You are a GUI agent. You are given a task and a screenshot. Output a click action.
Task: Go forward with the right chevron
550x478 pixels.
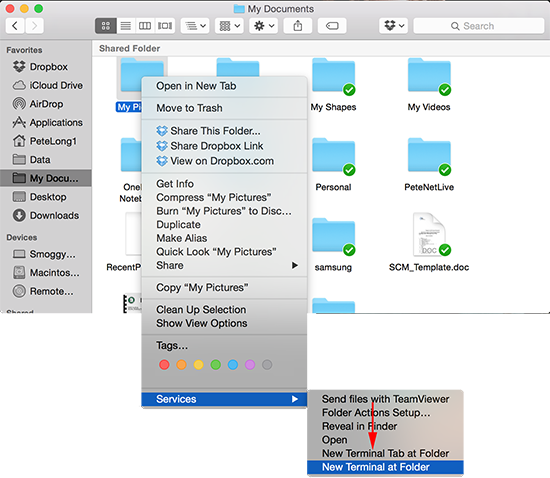(x=34, y=26)
